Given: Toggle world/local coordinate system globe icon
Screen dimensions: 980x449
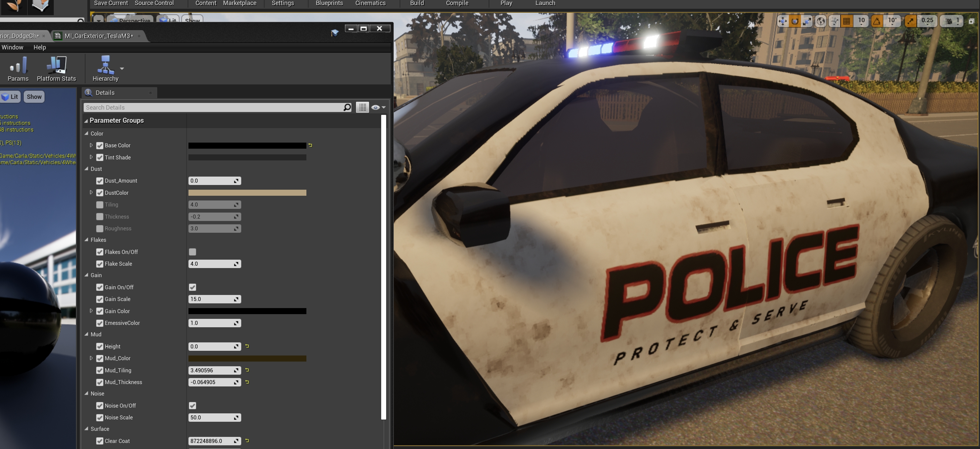Looking at the screenshot, I should click(x=821, y=21).
